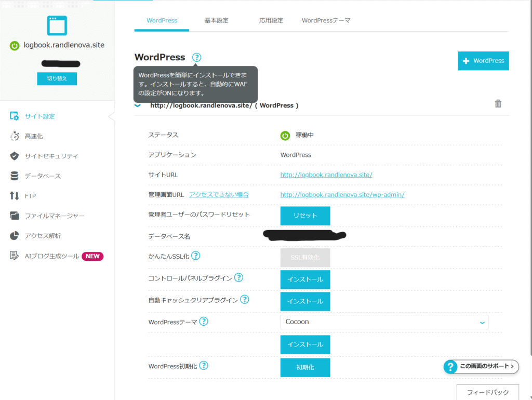This screenshot has width=532, height=400.
Task: Click the + WordPress add button
Action: tap(483, 61)
